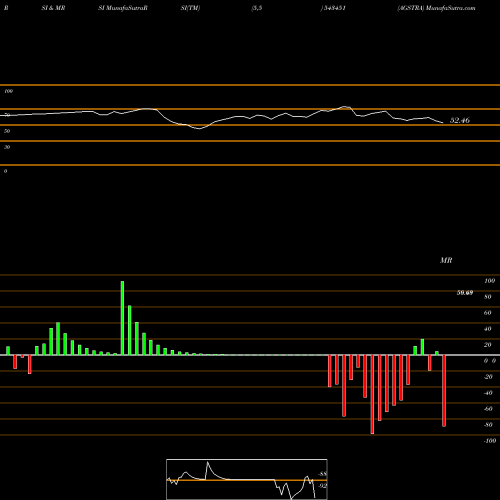Click the current RSI value 52.46
The height and width of the screenshot is (500, 500).
click(x=460, y=120)
